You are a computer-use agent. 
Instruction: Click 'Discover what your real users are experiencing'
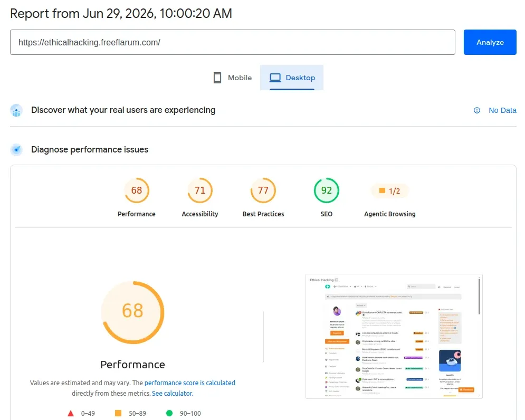tap(123, 110)
